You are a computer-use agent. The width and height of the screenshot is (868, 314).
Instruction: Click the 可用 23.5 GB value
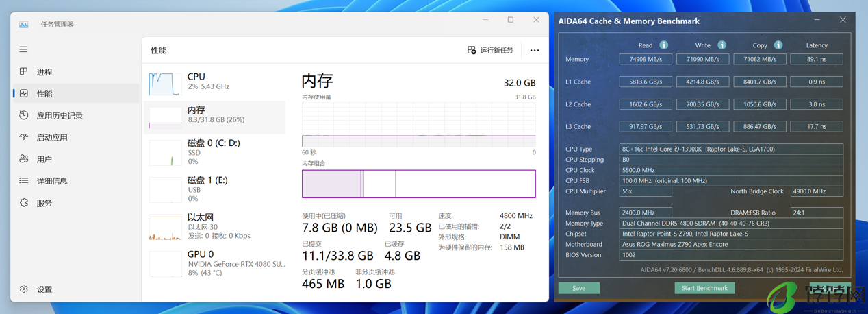tap(409, 228)
